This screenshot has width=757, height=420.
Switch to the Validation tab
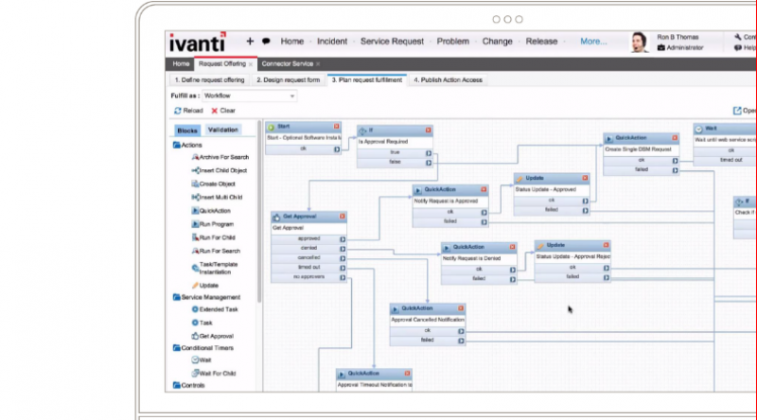(223, 130)
